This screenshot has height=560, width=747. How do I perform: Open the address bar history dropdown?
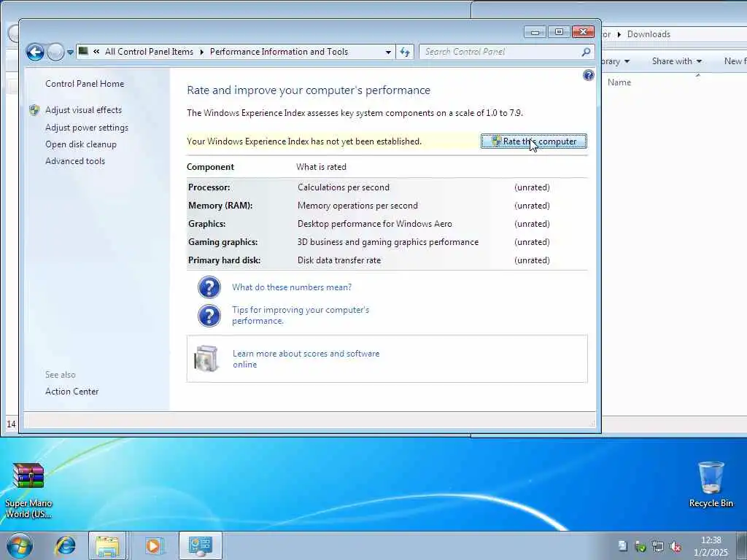coord(388,52)
